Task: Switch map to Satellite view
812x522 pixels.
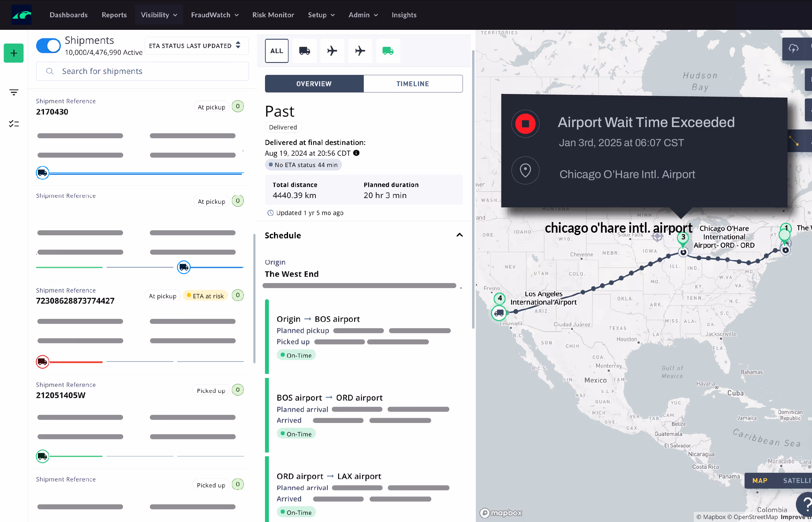Action: click(x=796, y=480)
